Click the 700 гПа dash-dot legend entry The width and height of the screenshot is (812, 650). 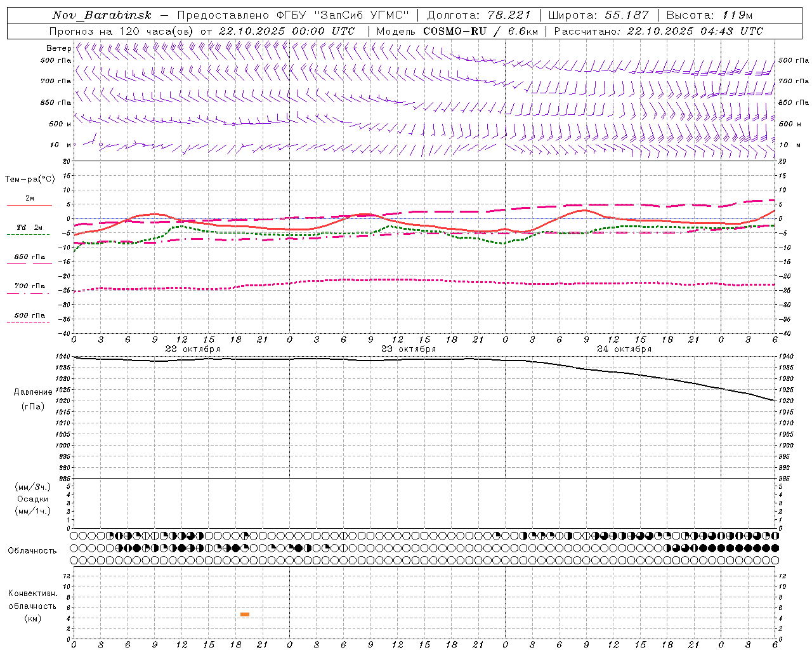pyautogui.click(x=29, y=286)
